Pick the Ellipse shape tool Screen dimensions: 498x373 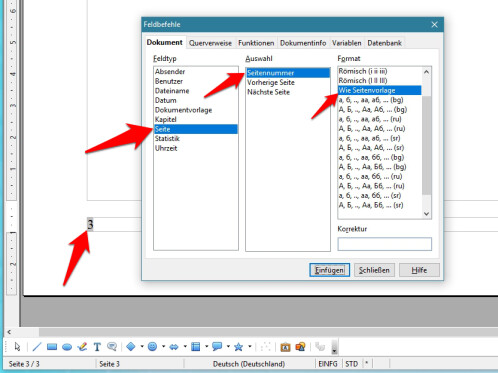coord(67,347)
